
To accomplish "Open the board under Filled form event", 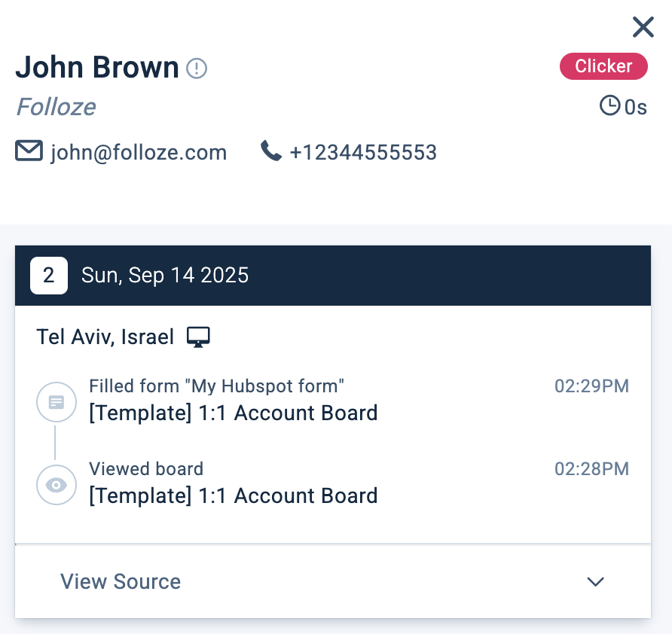I will [233, 413].
